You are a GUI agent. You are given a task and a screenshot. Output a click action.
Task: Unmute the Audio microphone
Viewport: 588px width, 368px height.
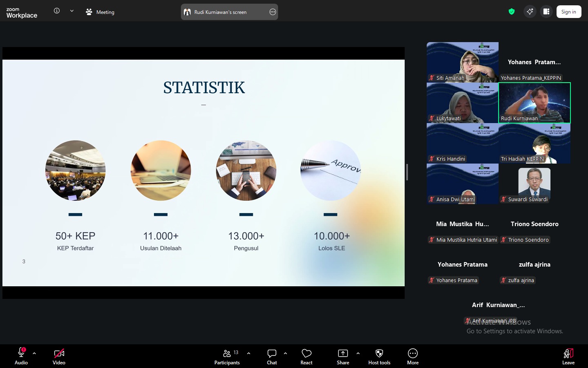coord(21,356)
